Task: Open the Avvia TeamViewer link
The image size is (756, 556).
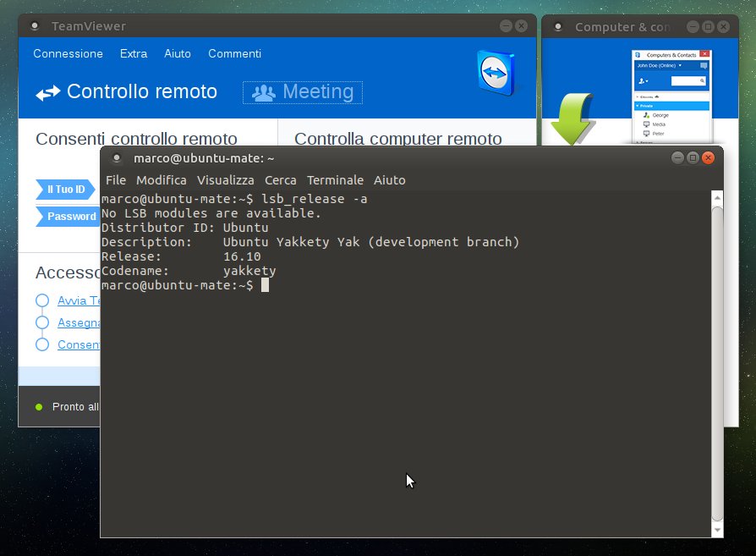Action: (79, 300)
